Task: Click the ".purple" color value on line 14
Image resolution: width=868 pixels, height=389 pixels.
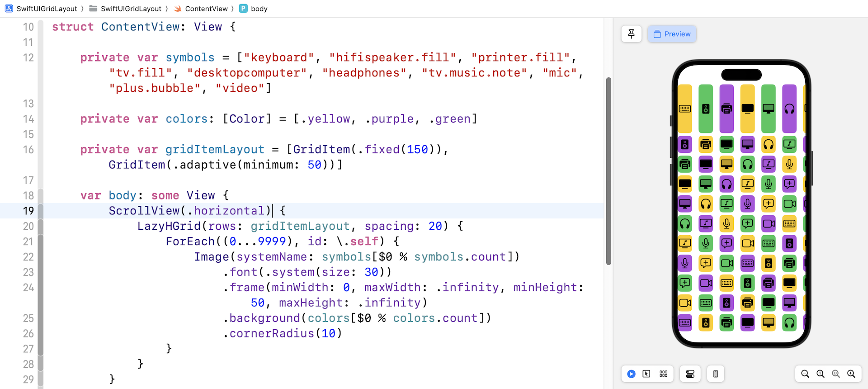Action: tap(389, 119)
